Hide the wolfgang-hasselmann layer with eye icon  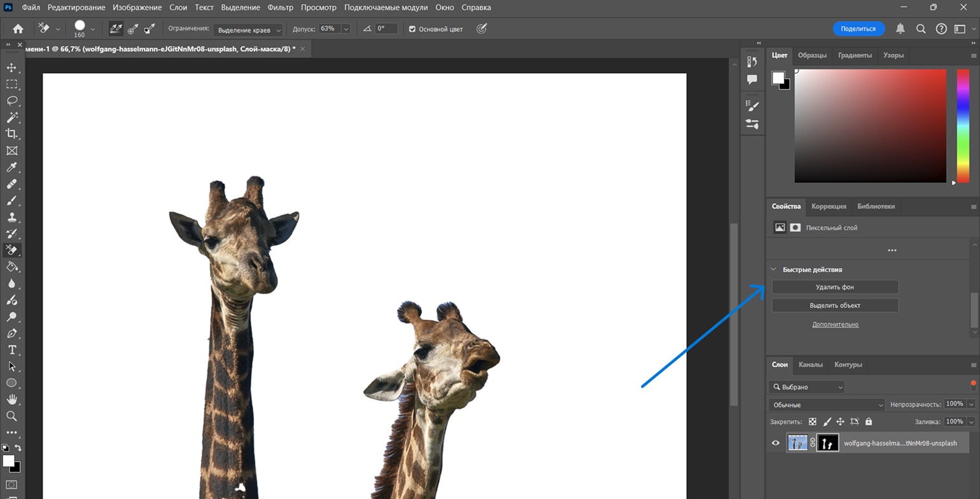tap(775, 443)
